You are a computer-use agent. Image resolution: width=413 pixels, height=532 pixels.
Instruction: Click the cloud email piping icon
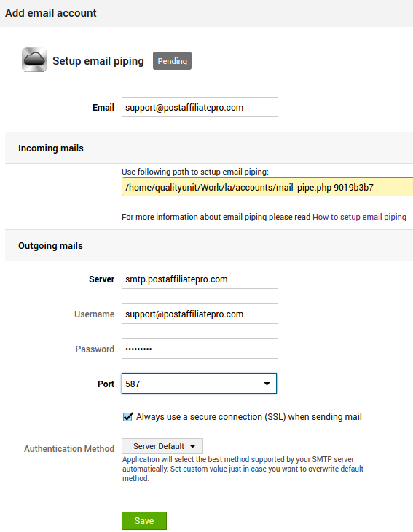coord(34,60)
